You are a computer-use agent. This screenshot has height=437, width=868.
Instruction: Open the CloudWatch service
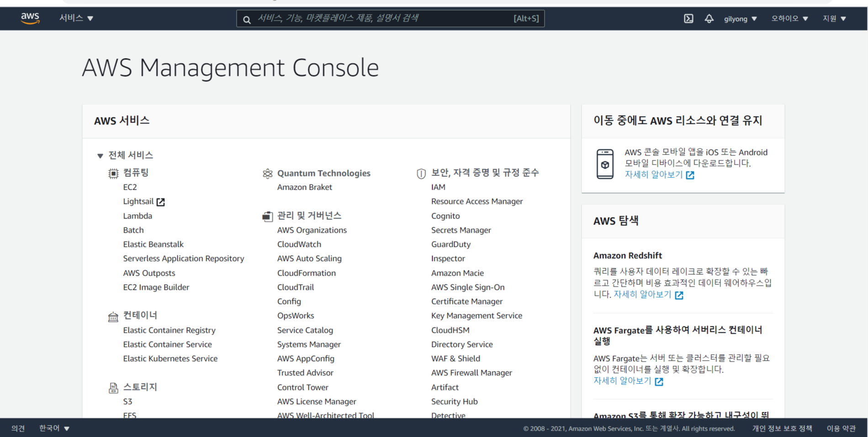point(299,244)
